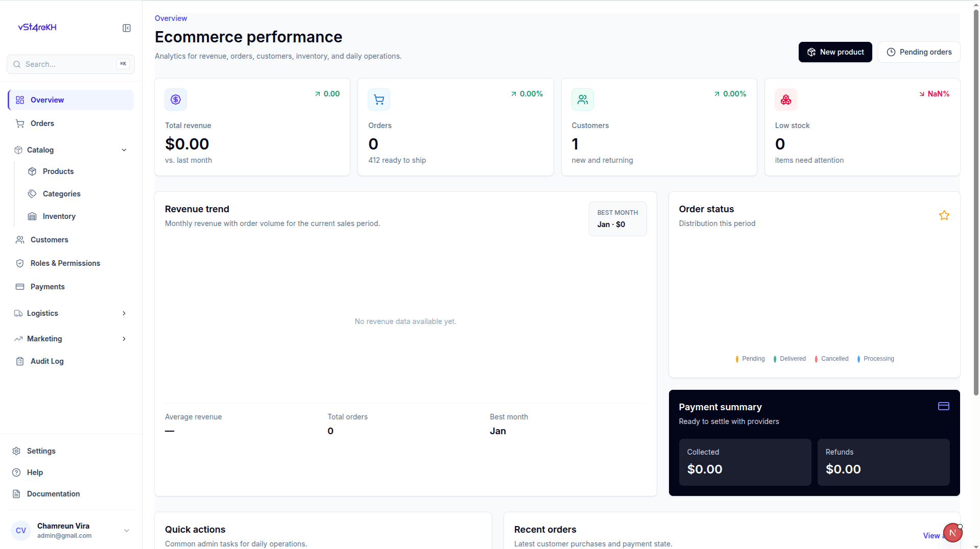Image resolution: width=980 pixels, height=549 pixels.
Task: Click the Orders cart icon in card
Action: click(379, 99)
